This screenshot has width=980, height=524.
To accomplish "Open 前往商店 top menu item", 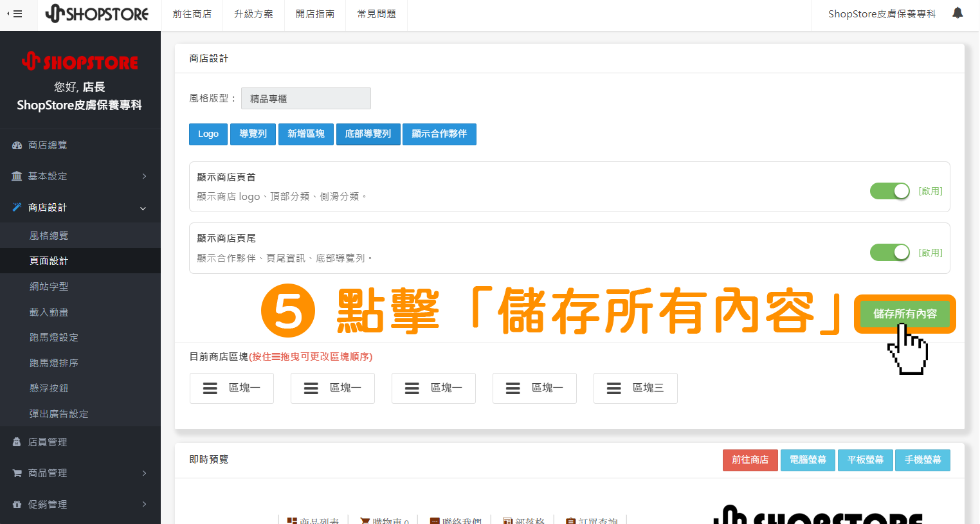I will (192, 14).
